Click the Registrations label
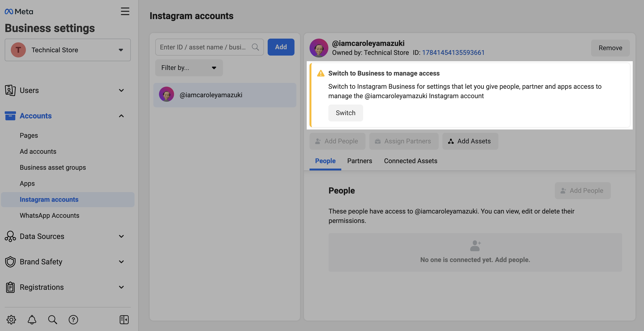This screenshot has height=331, width=644. point(42,287)
